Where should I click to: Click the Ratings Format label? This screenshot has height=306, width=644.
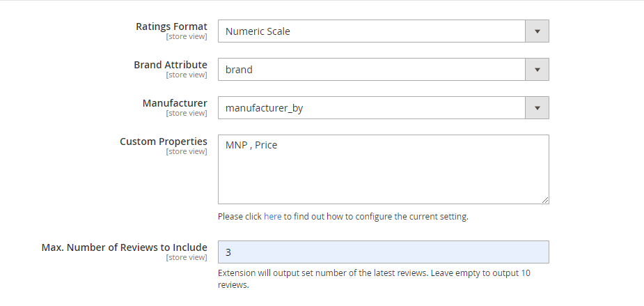(171, 26)
